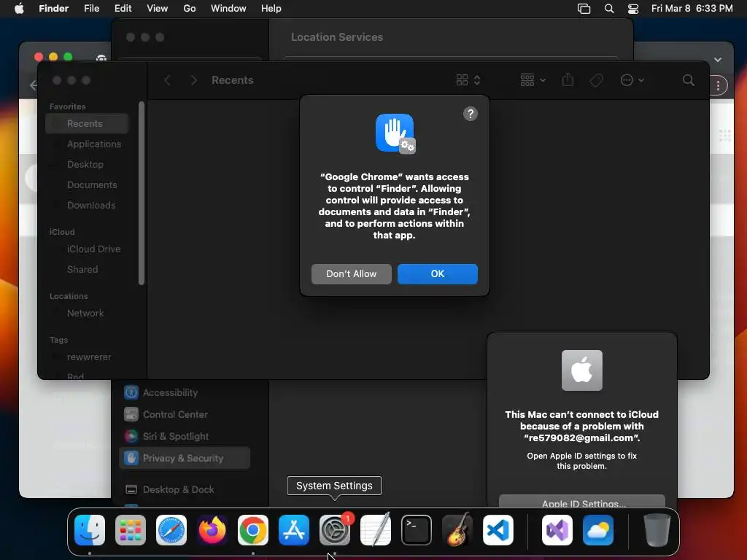Open Control Center in System Settings sidebar
Viewport: 747px width, 560px height.
[185, 414]
